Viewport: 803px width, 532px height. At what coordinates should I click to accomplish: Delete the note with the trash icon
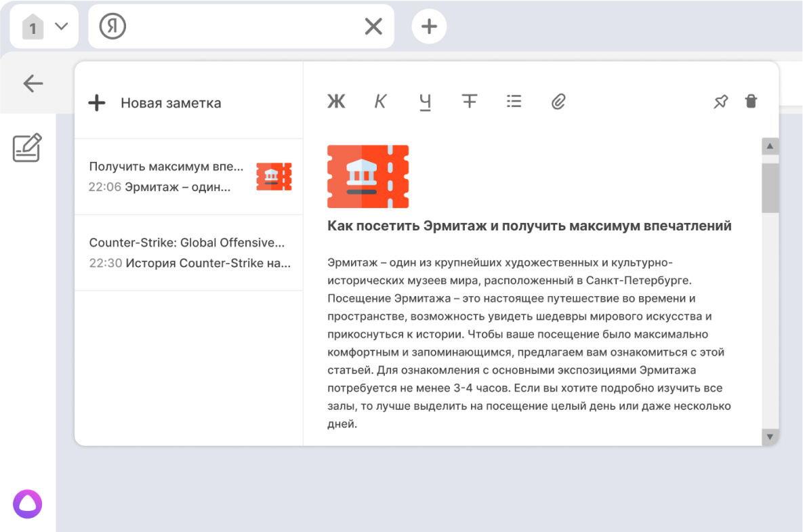pyautogui.click(x=751, y=101)
